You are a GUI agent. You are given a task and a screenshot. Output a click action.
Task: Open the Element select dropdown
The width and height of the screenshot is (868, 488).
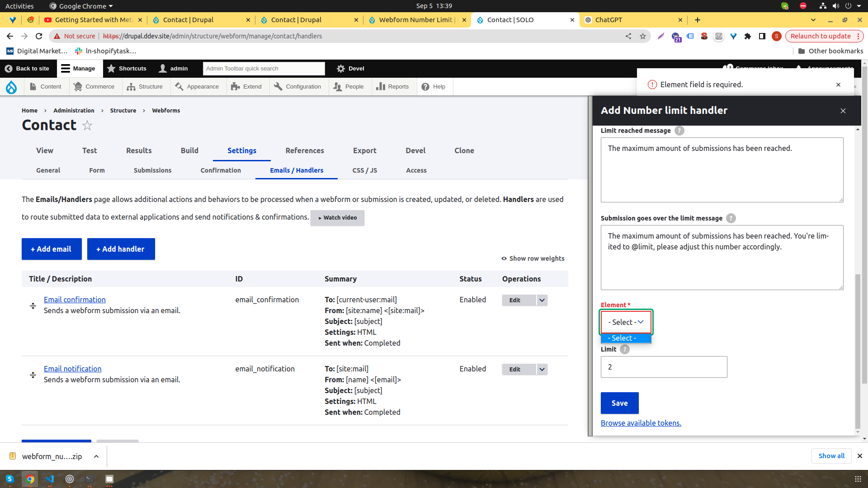626,322
